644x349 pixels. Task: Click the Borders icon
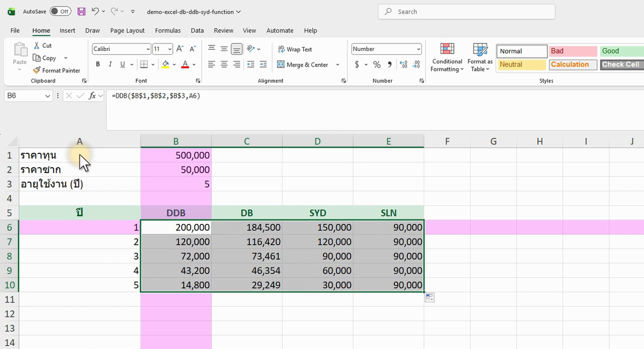point(143,64)
